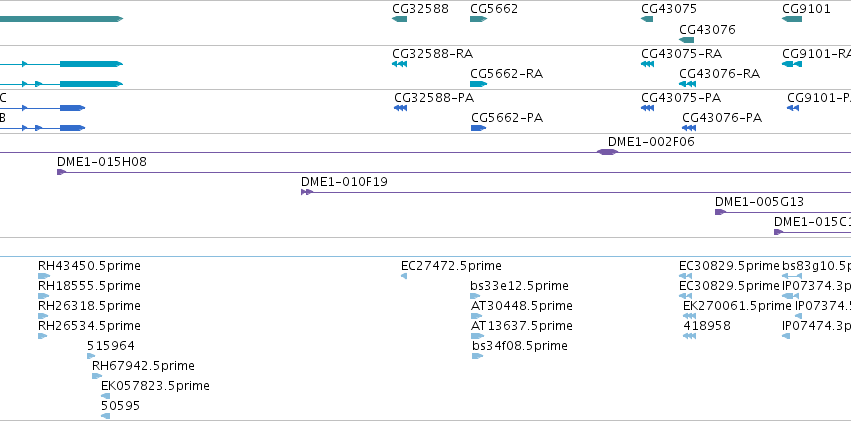Click the RH43450.5prime EST label

(x=89, y=266)
